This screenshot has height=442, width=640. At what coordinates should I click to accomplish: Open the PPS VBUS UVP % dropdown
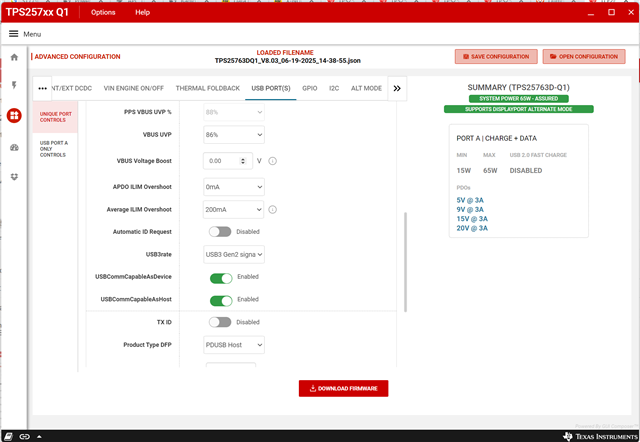coord(233,112)
